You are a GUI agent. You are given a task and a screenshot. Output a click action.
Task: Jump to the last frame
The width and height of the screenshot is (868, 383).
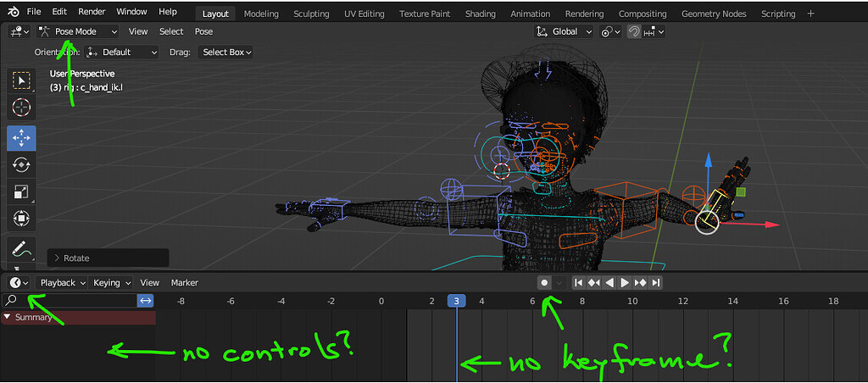pyautogui.click(x=656, y=283)
